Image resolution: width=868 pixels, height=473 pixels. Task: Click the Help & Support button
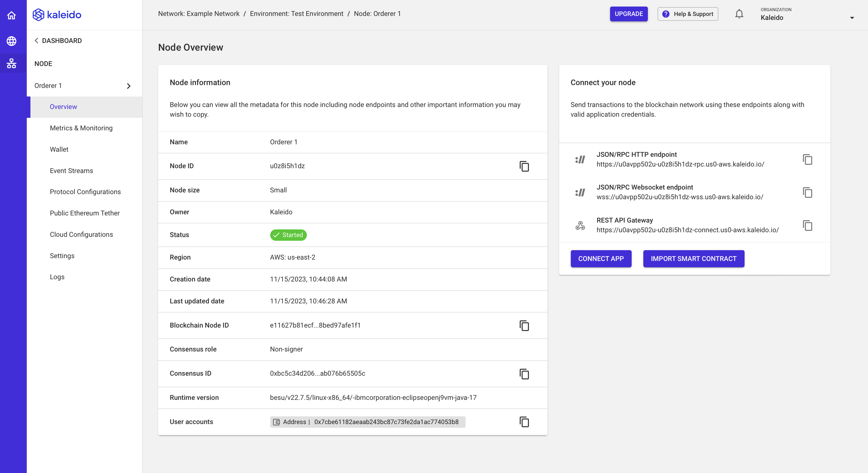tap(687, 14)
